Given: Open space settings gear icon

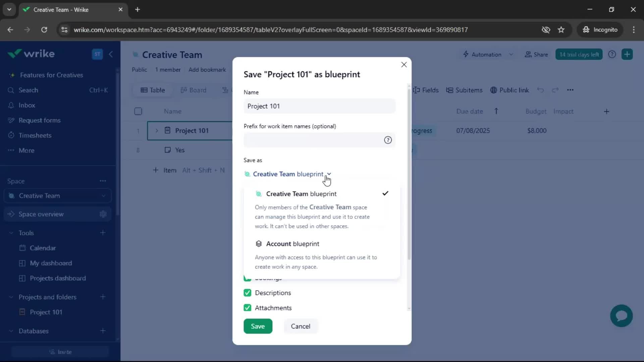Looking at the screenshot, I should coord(103,214).
